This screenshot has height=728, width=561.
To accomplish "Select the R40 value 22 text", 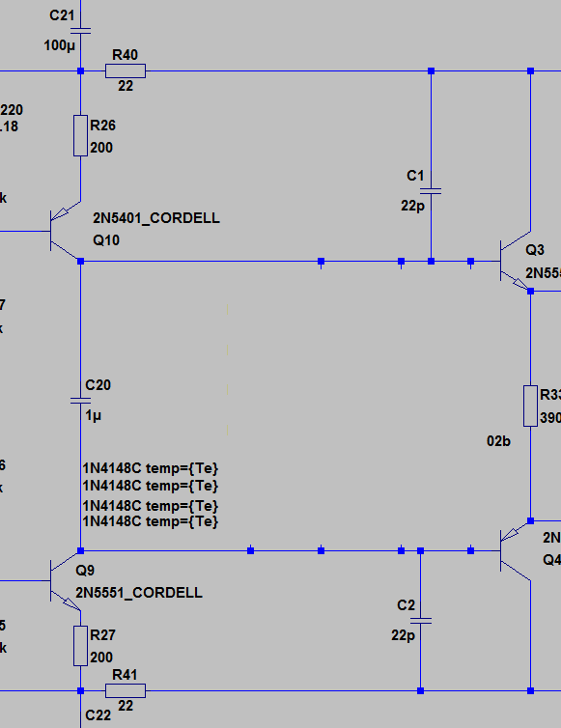I will click(126, 86).
